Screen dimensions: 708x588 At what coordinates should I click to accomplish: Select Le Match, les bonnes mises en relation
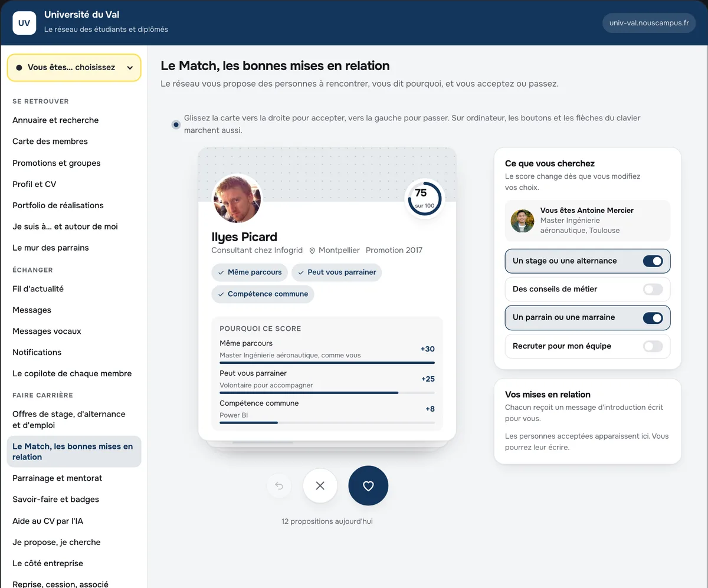pyautogui.click(x=74, y=452)
